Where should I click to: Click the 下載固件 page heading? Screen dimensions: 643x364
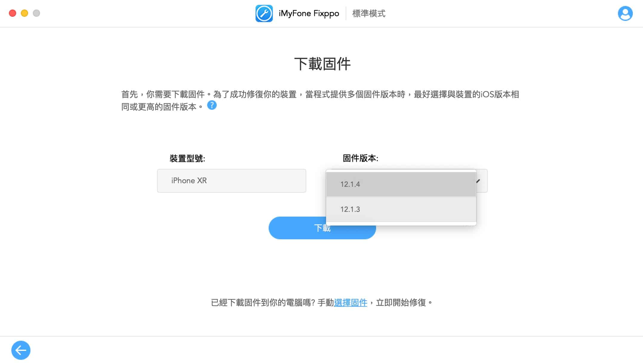(x=322, y=64)
